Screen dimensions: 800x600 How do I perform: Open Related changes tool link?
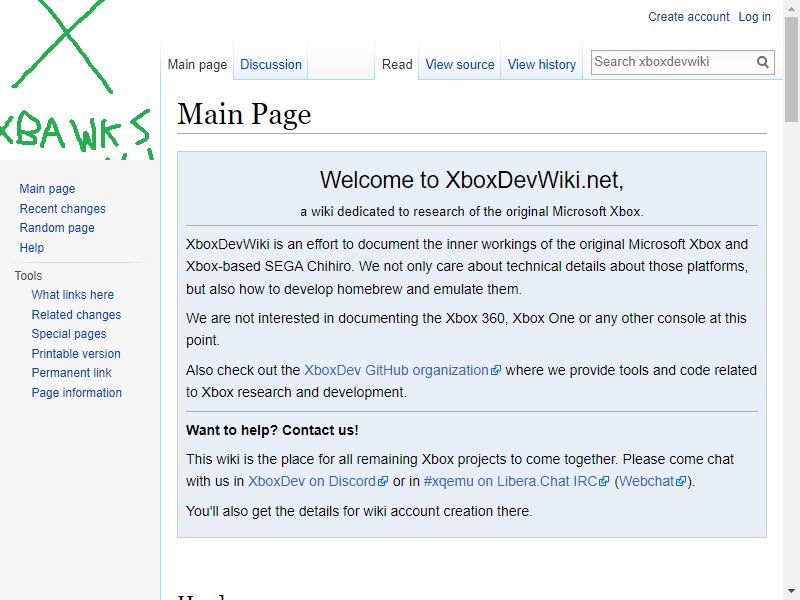(x=76, y=315)
